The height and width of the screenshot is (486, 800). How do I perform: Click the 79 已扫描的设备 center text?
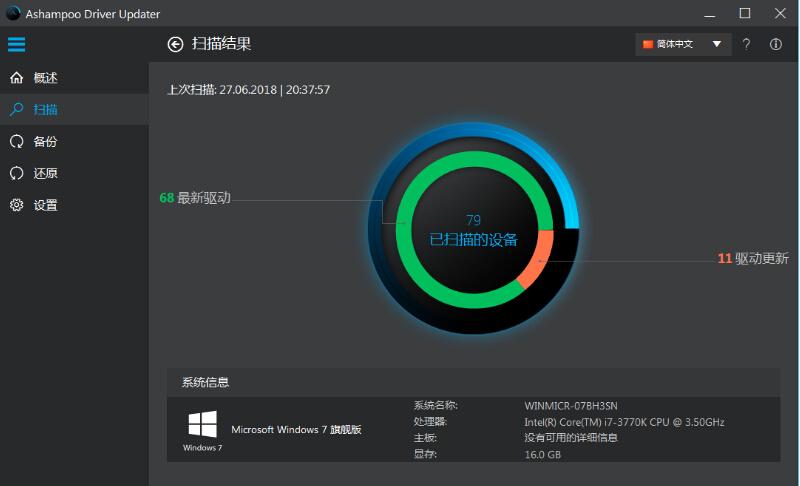[474, 230]
